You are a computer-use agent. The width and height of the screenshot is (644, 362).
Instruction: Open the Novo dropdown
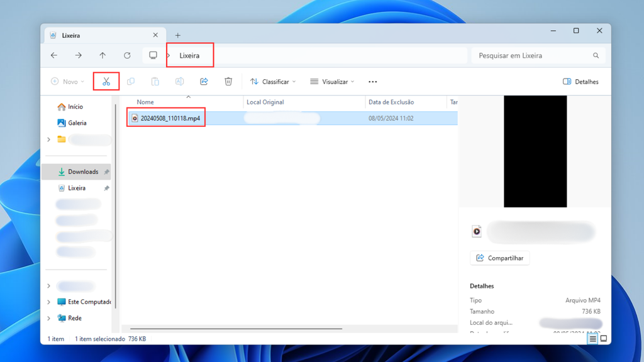[67, 82]
